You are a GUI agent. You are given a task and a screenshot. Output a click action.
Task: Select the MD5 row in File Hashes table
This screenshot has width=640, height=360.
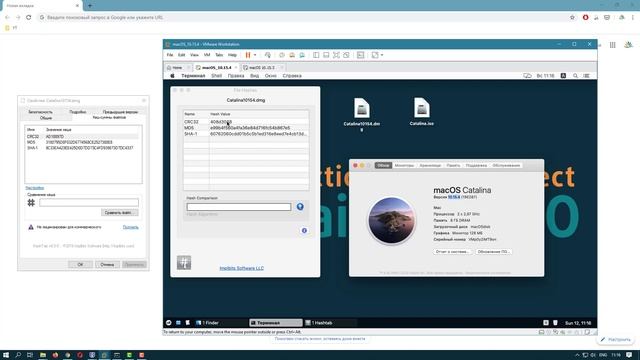[x=246, y=128]
